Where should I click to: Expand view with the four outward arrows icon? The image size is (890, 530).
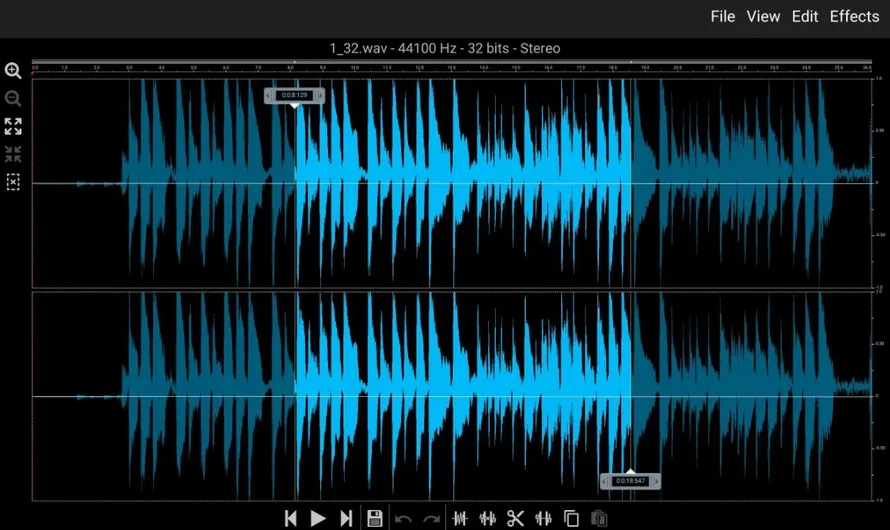(x=13, y=126)
